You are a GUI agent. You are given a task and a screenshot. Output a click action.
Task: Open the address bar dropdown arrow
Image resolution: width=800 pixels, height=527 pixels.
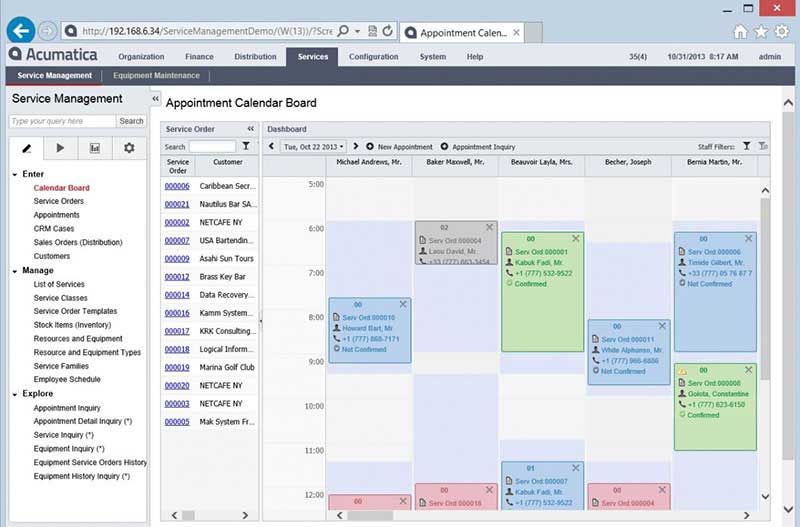pyautogui.click(x=357, y=31)
